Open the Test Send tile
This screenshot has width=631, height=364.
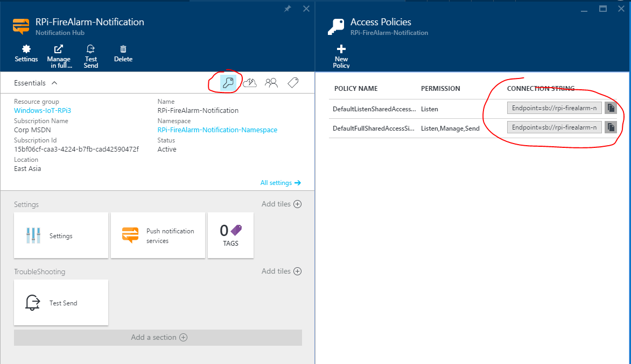coord(61,303)
